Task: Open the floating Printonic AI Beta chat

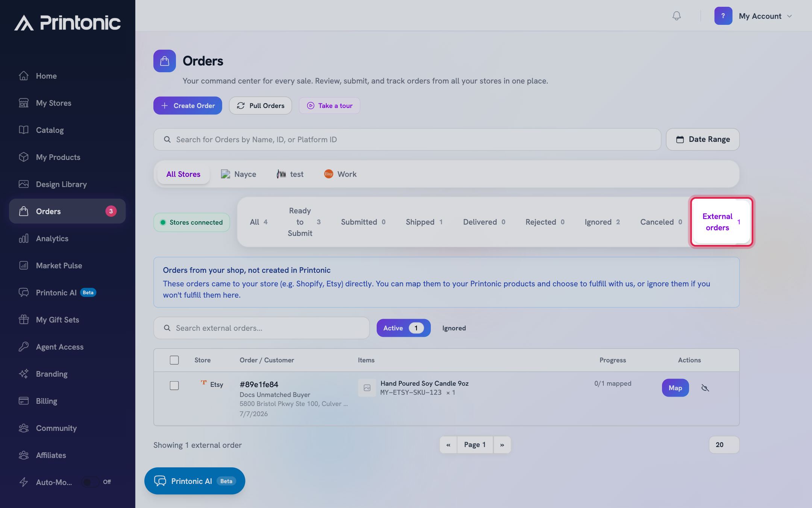Action: [195, 481]
